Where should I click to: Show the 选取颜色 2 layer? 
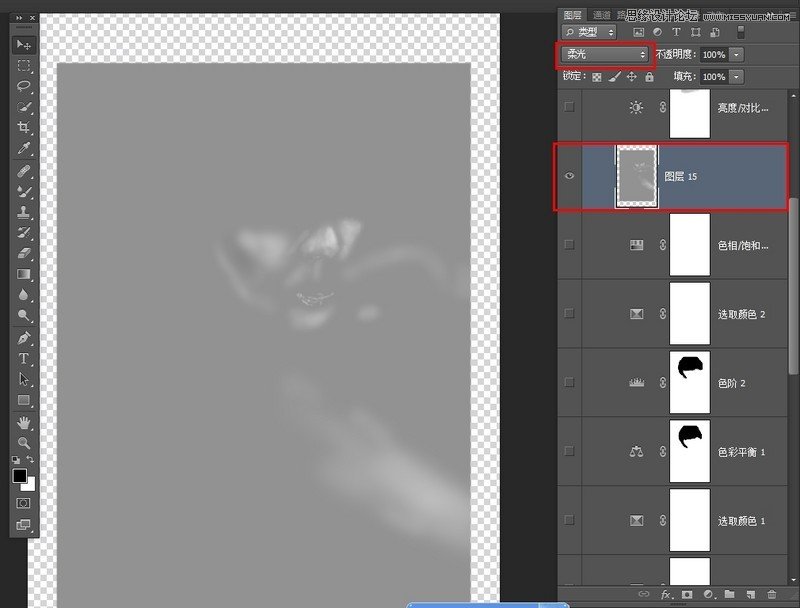(569, 313)
